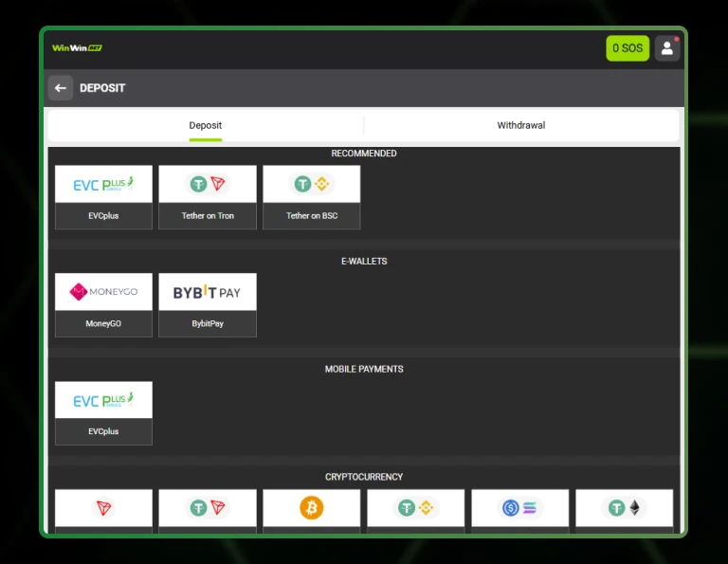Pick Tether BSC card under Cryptocurrency
The width and height of the screenshot is (728, 564).
coord(415,511)
